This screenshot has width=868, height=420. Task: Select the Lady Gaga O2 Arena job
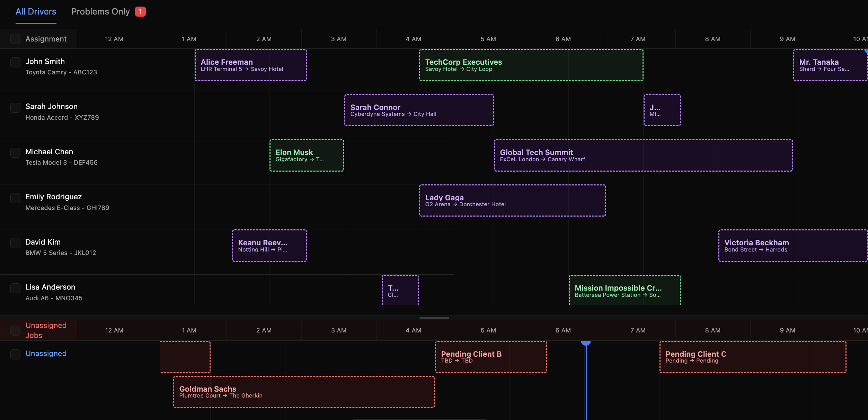point(512,201)
